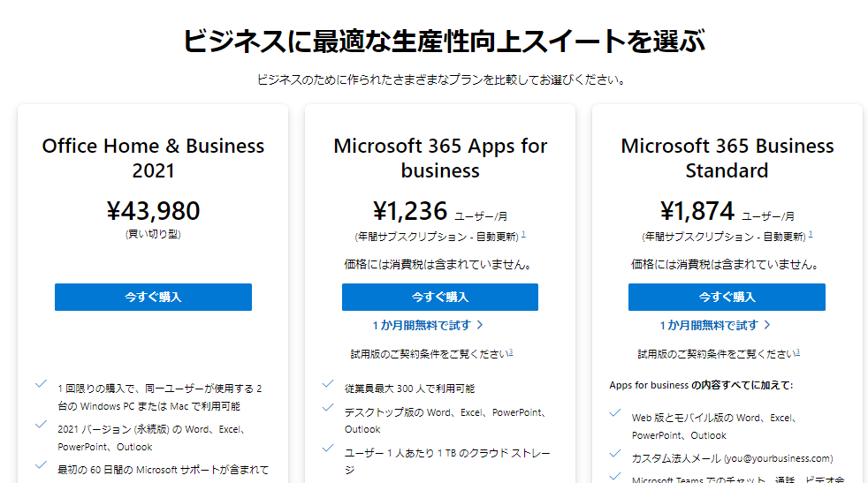The height and width of the screenshot is (483, 868).
Task: Click the (買い切り型) label
Action: [x=153, y=234]
